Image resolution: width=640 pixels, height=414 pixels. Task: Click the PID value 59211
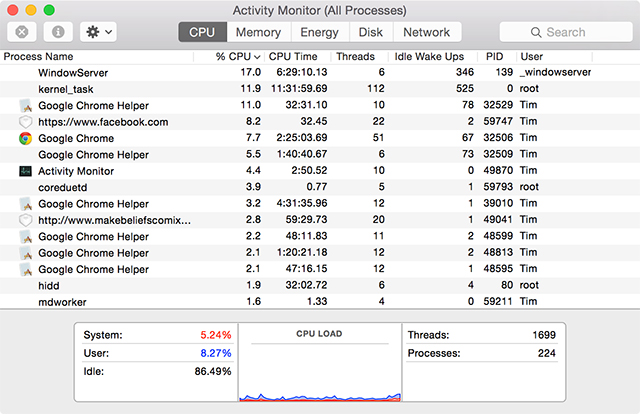point(498,301)
